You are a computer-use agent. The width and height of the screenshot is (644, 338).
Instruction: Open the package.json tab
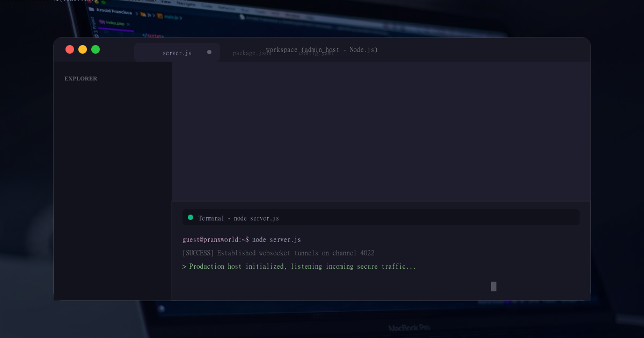252,53
